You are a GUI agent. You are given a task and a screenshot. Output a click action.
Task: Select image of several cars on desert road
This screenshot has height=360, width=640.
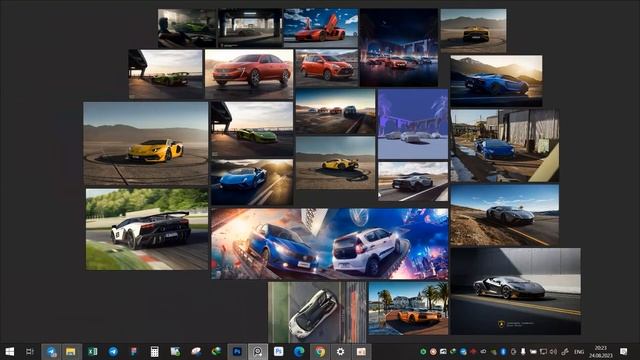pos(335,112)
